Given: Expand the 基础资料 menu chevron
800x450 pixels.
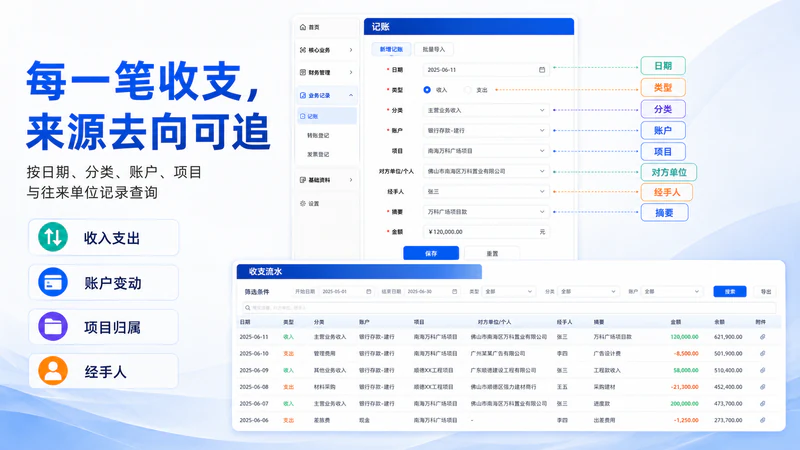Looking at the screenshot, I should click(351, 180).
